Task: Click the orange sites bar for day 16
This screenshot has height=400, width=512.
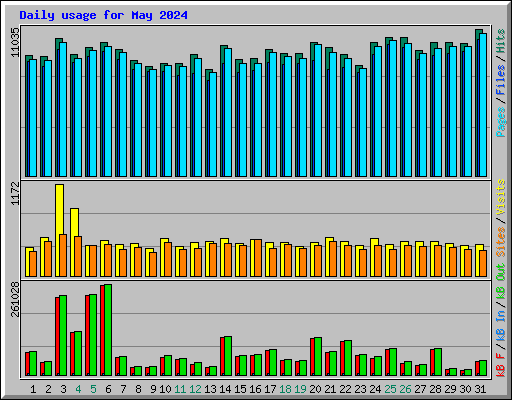Action: 258,258
